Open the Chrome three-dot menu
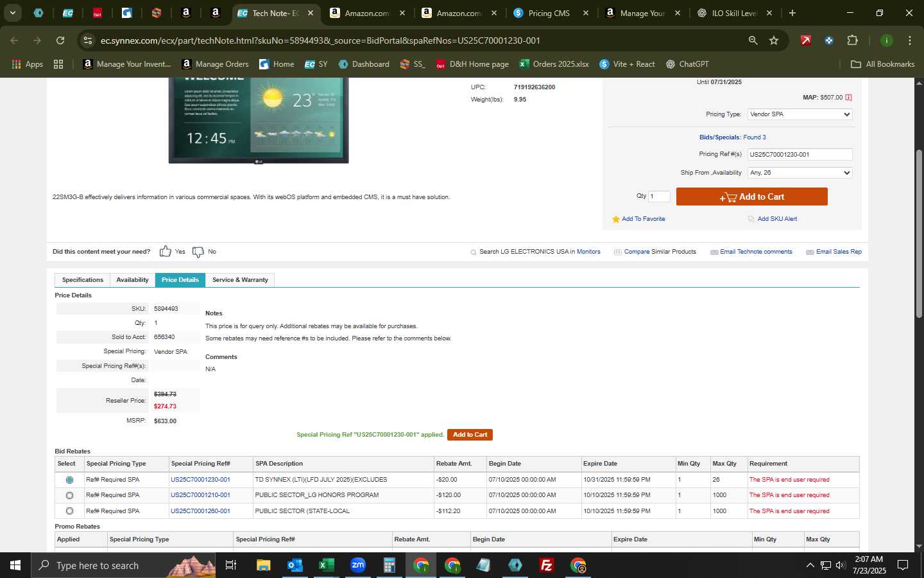Image resolution: width=924 pixels, height=578 pixels. pos(909,40)
